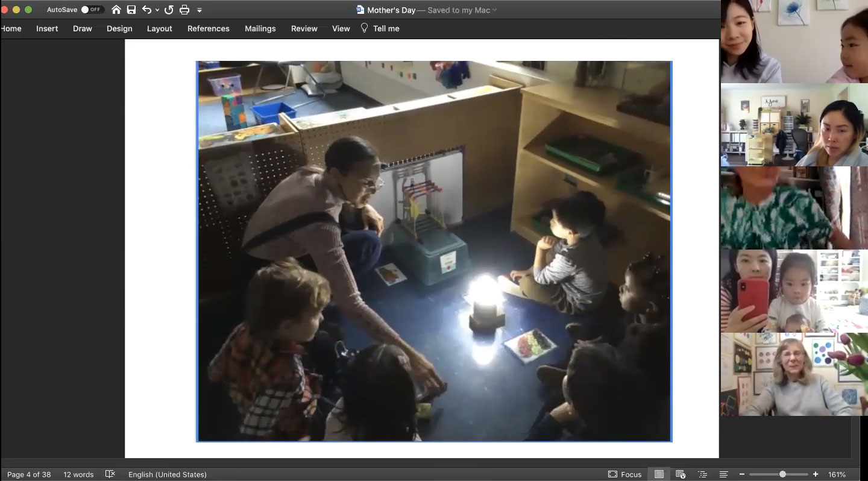The image size is (868, 481).
Task: Enter Focus mode
Action: [625, 474]
